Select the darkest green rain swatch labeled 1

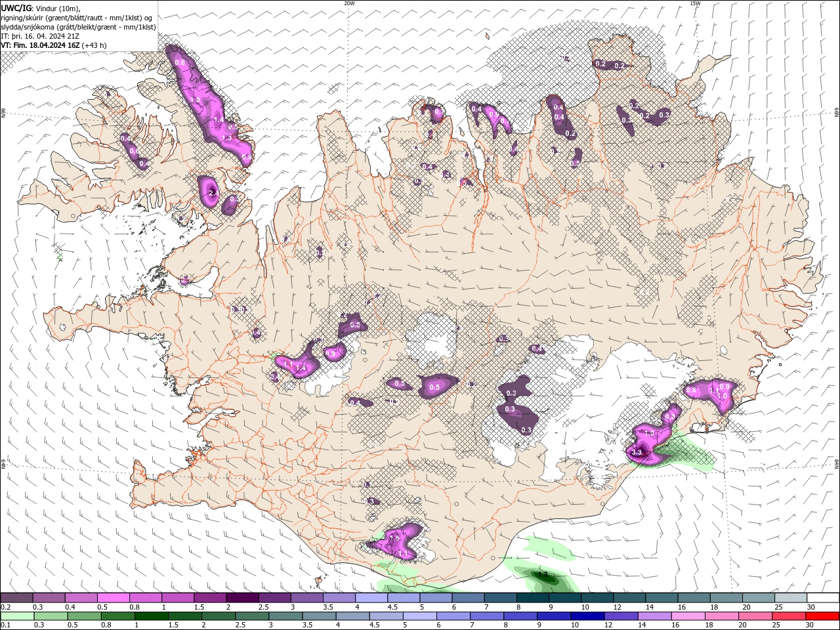[x=151, y=616]
